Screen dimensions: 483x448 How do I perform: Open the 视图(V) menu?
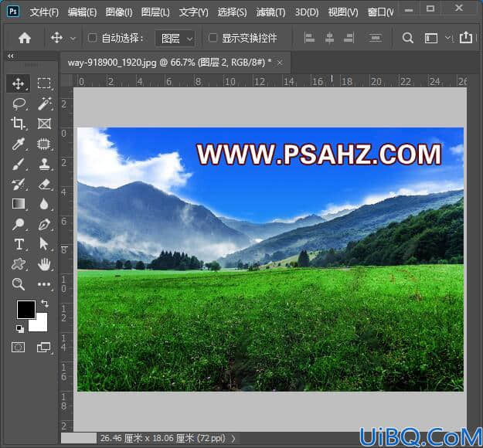[x=343, y=12]
